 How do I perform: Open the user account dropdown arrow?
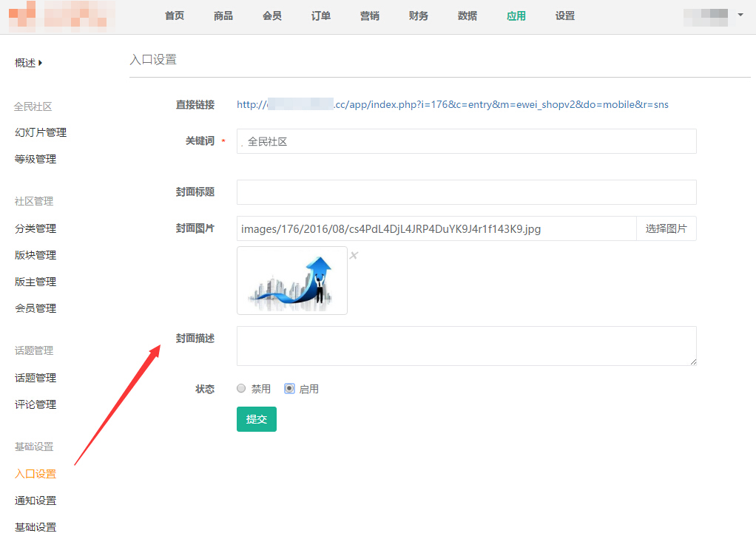(740, 15)
